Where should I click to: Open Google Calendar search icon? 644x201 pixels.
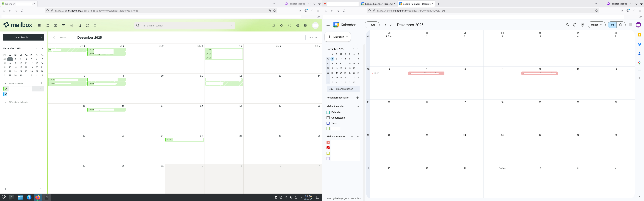coord(567,25)
